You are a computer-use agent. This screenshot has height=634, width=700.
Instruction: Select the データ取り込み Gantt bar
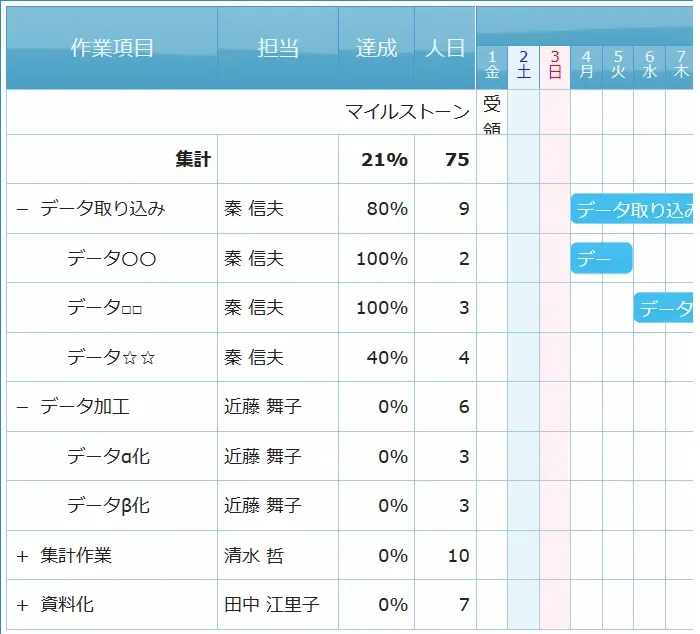coord(633,209)
